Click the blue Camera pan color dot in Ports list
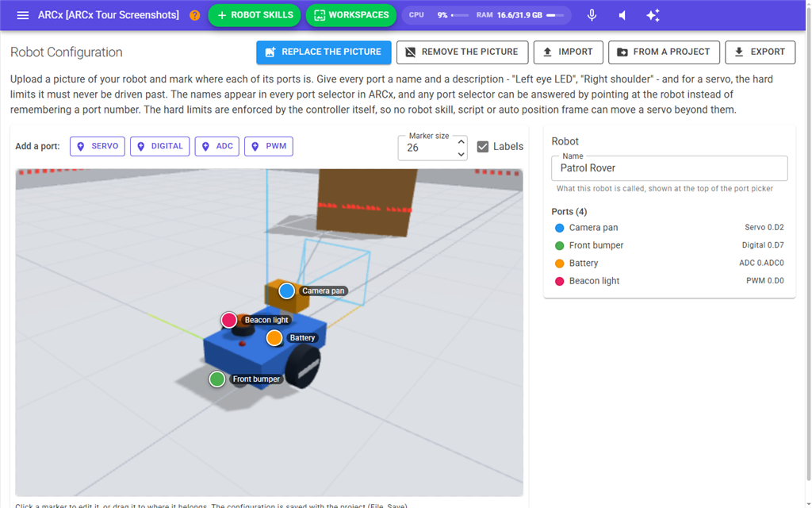 tap(559, 228)
